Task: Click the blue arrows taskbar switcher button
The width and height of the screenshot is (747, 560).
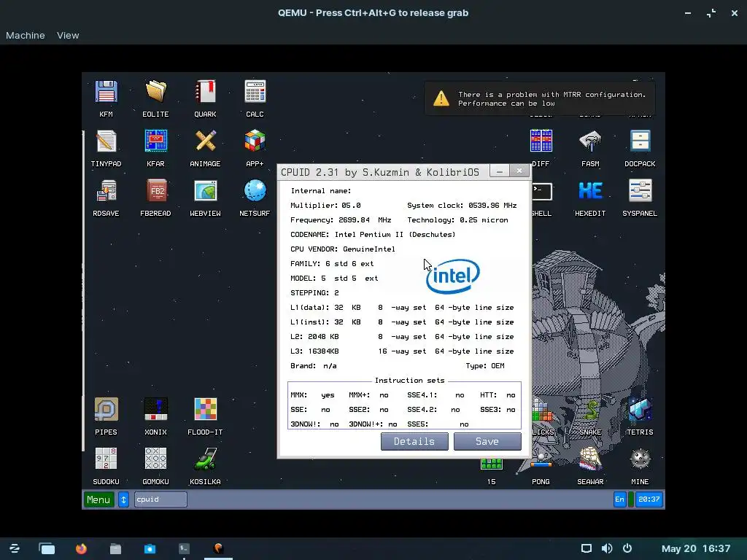Action: pyautogui.click(x=123, y=499)
